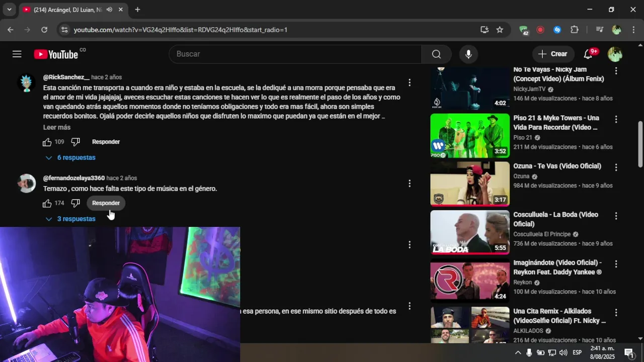Open the network icon in system tray
644x362 pixels.
coord(552,352)
